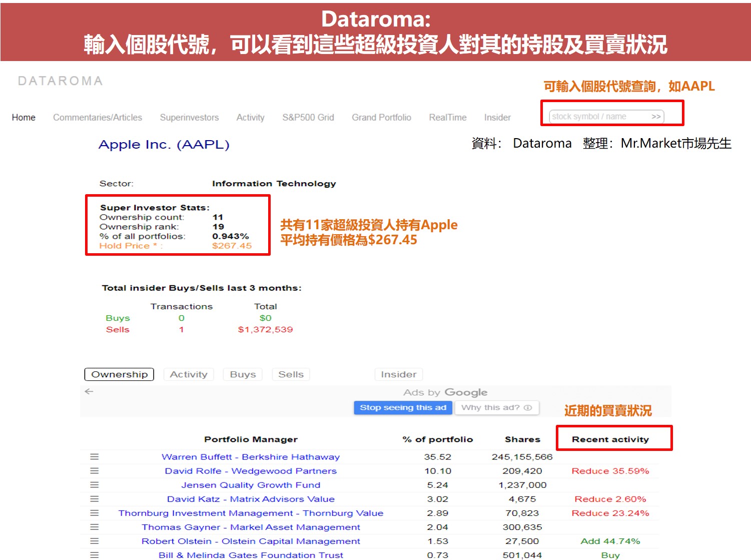
Task: Open row menu icon for Warren Buffett
Action: pos(94,457)
